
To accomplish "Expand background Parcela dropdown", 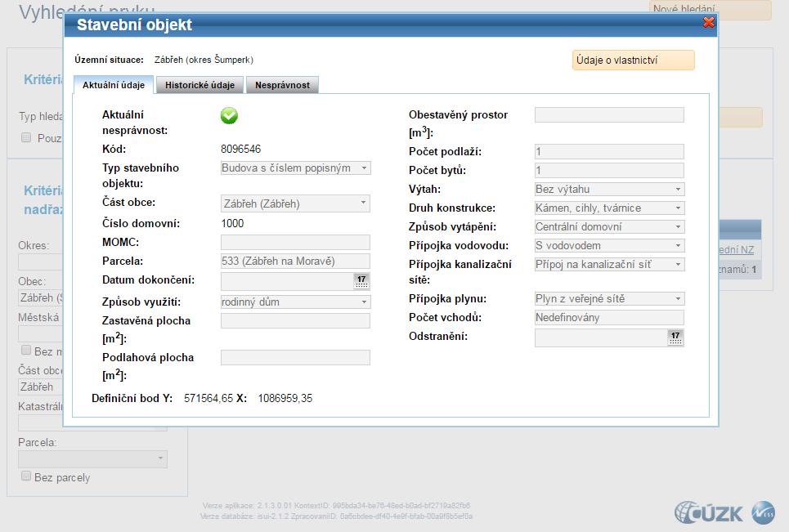I will (160, 458).
